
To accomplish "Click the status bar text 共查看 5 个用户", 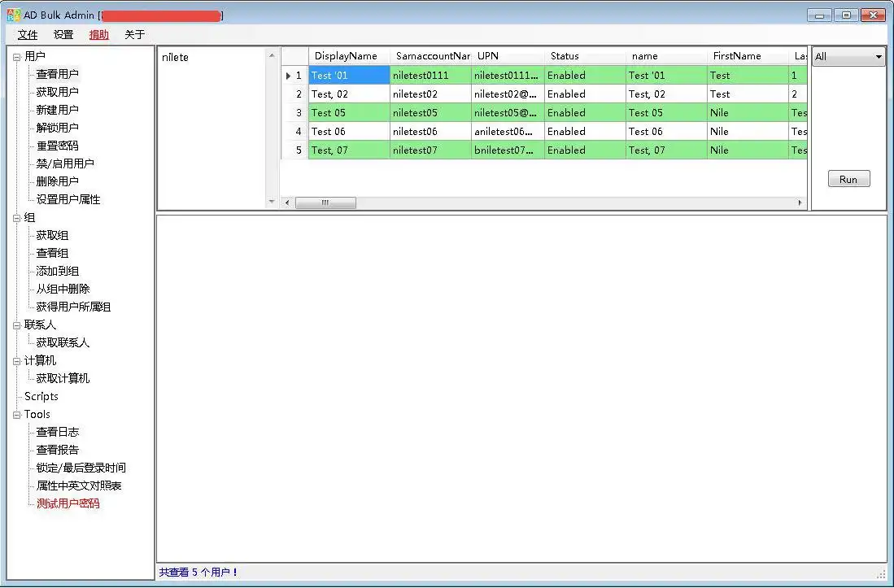I will [198, 572].
